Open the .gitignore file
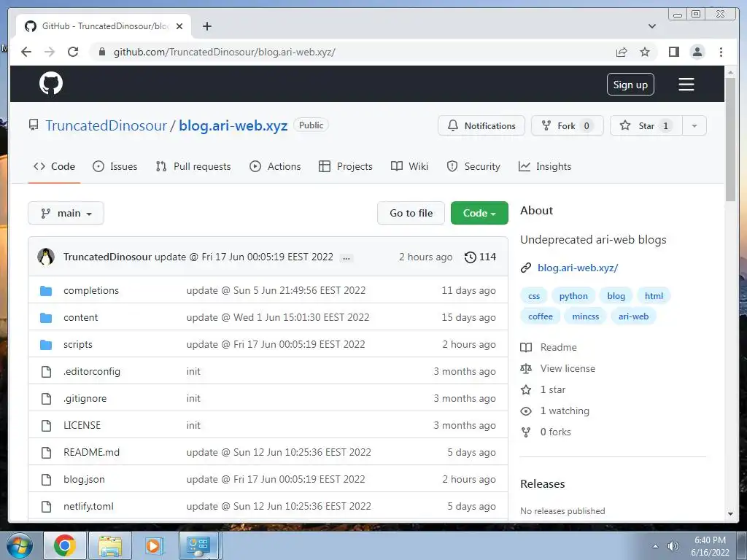The image size is (747, 560). coord(85,399)
